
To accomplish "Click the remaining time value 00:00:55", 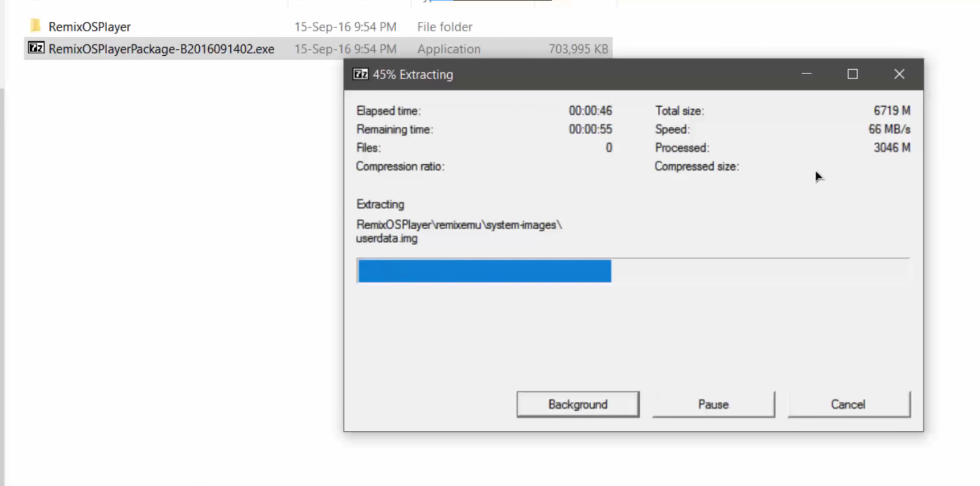I will (590, 129).
